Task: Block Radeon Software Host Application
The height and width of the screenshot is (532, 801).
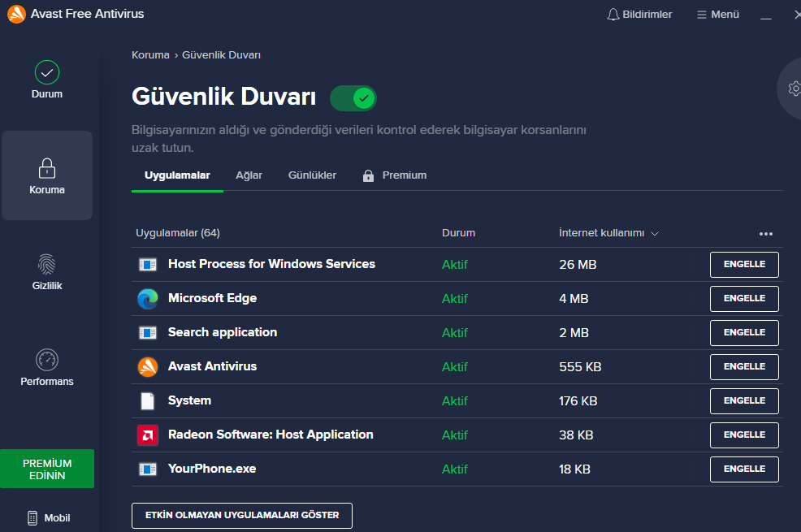Action: 744,435
